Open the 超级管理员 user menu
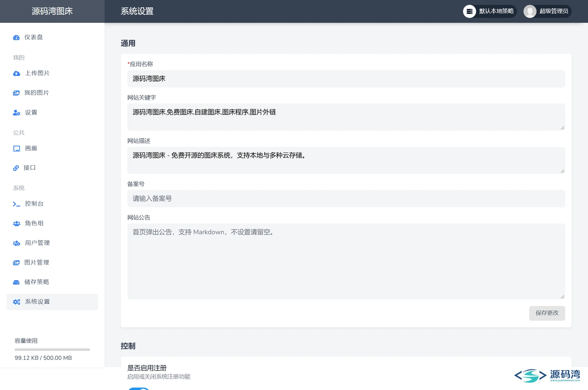This screenshot has height=390, width=588. tap(547, 11)
